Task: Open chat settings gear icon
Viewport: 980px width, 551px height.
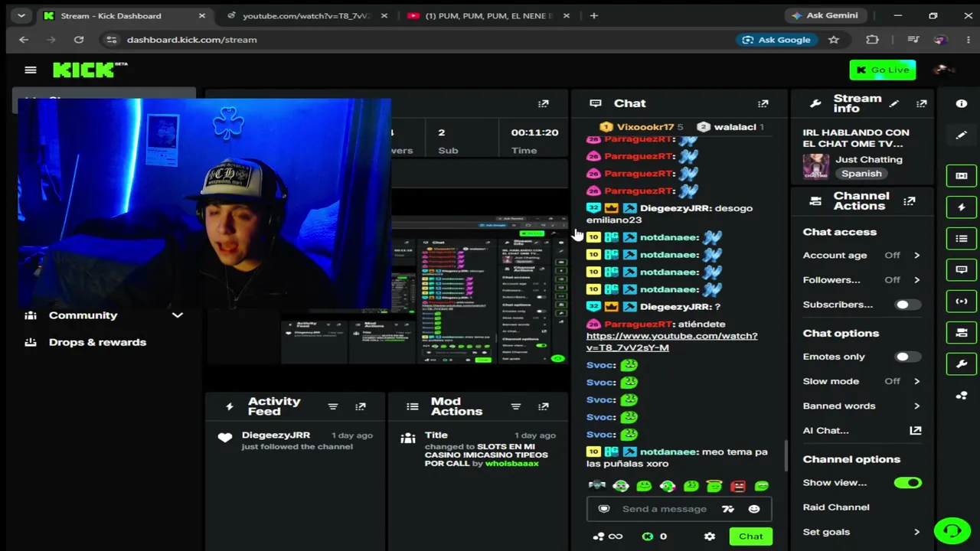Action: pyautogui.click(x=710, y=536)
